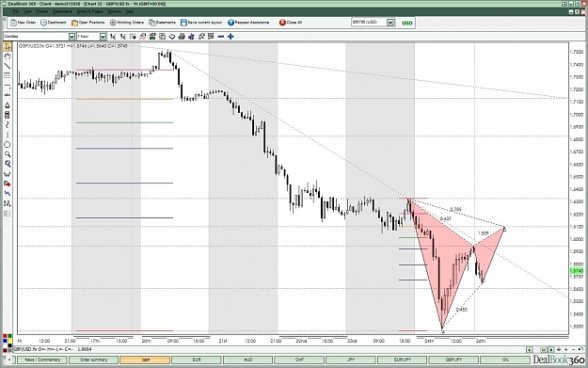The width and height of the screenshot is (588, 368).
Task: Pick the red color swatch at bottom-left
Action: point(5,336)
